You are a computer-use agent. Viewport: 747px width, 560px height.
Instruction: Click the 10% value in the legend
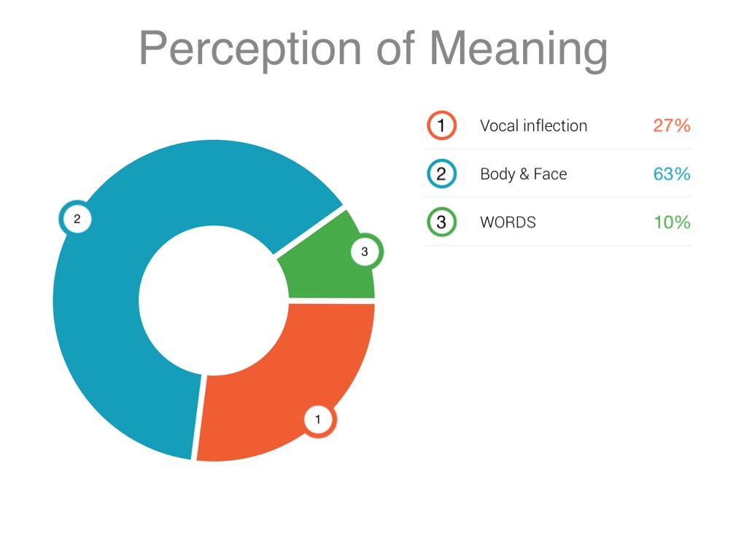click(671, 222)
